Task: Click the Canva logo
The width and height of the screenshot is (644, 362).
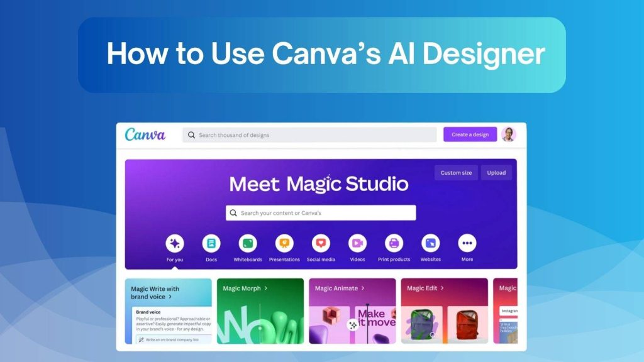Action: point(146,134)
